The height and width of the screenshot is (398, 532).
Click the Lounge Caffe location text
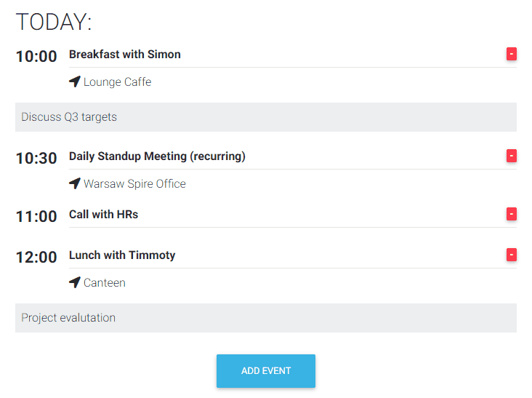[x=118, y=82]
